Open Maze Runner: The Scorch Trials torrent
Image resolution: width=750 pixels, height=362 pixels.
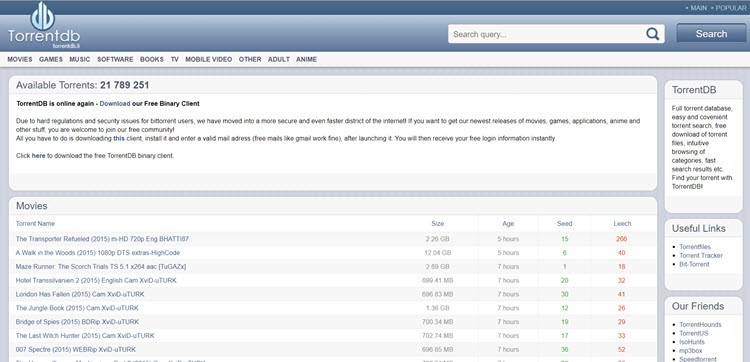click(101, 266)
